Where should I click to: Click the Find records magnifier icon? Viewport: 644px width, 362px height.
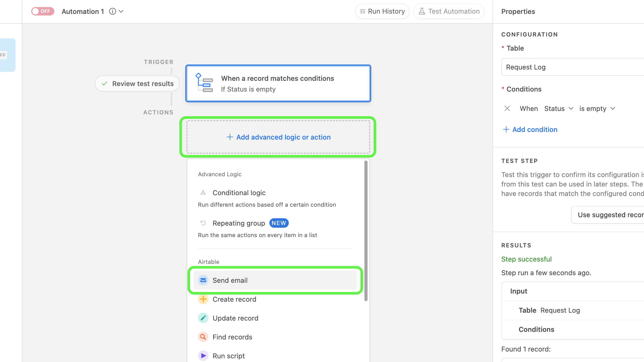(203, 337)
